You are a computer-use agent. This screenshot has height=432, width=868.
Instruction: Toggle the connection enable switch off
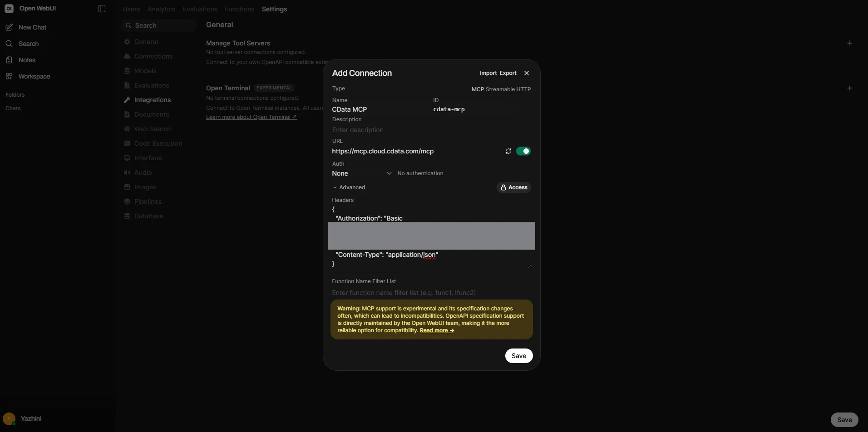[x=523, y=151]
